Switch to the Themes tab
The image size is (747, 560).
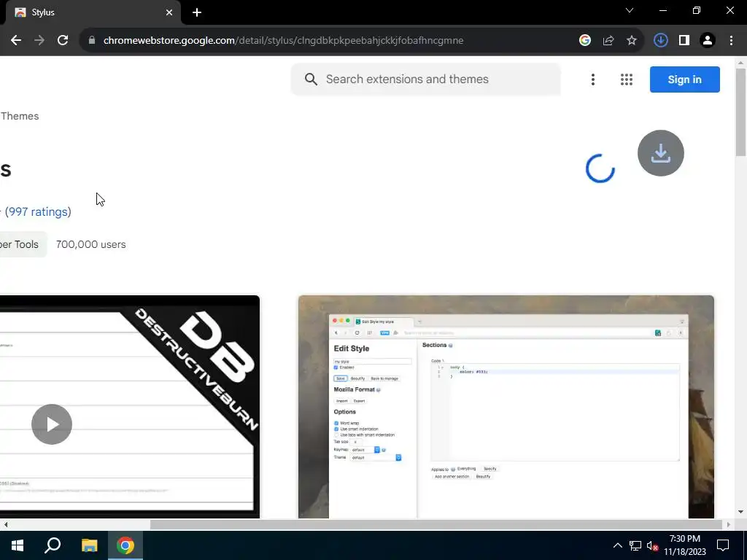[x=20, y=116]
